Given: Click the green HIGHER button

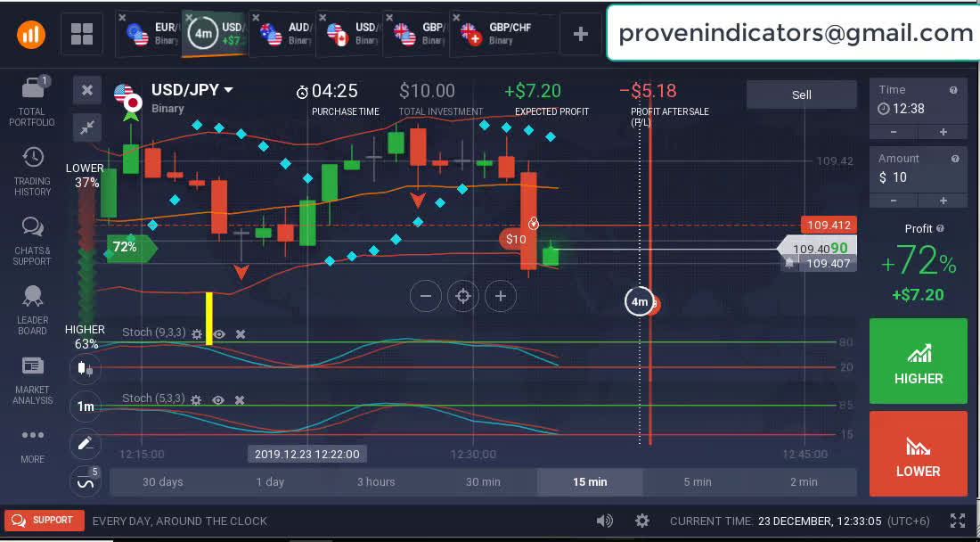Looking at the screenshot, I should pyautogui.click(x=918, y=361).
